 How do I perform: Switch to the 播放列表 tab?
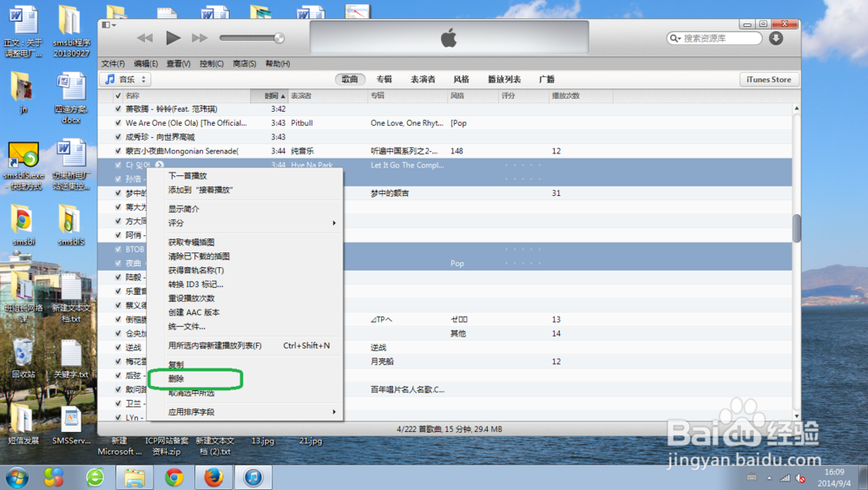[503, 79]
